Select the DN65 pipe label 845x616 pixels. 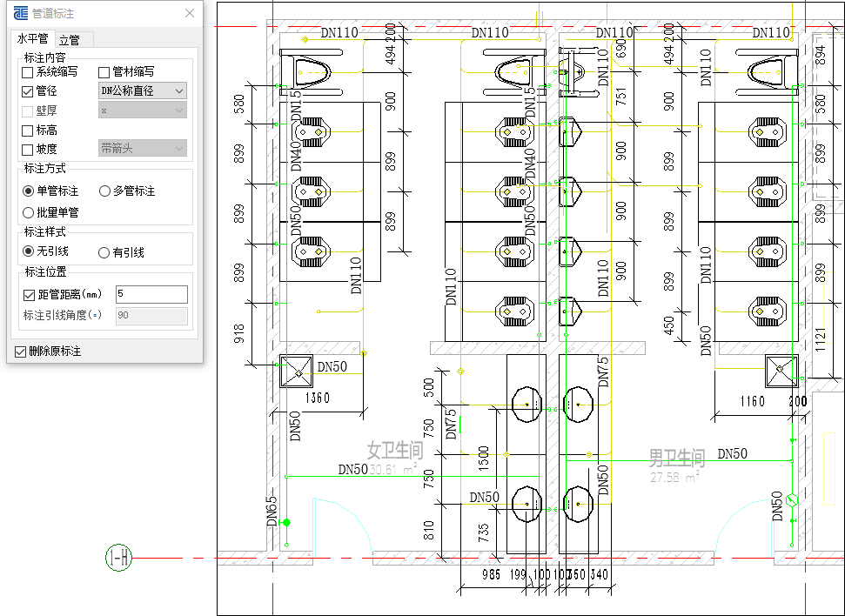click(x=272, y=512)
